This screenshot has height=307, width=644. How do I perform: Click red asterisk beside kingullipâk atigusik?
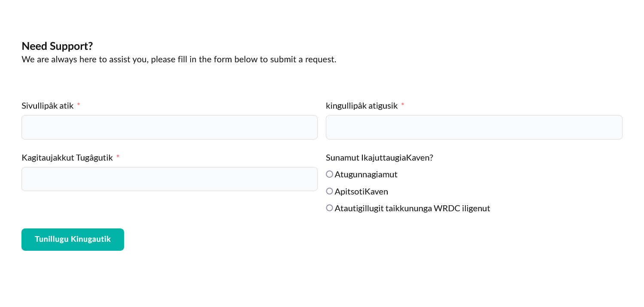tap(403, 105)
